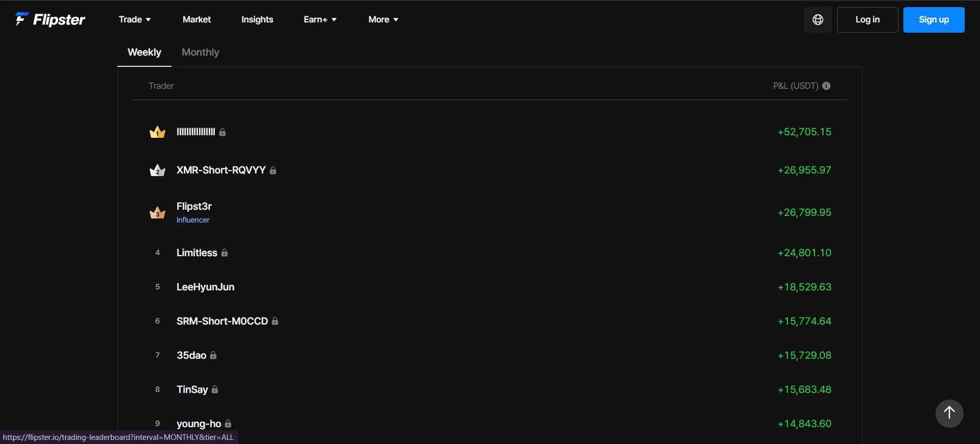Open the Market menu item
Image resolution: width=980 pixels, height=444 pixels.
click(x=197, y=19)
